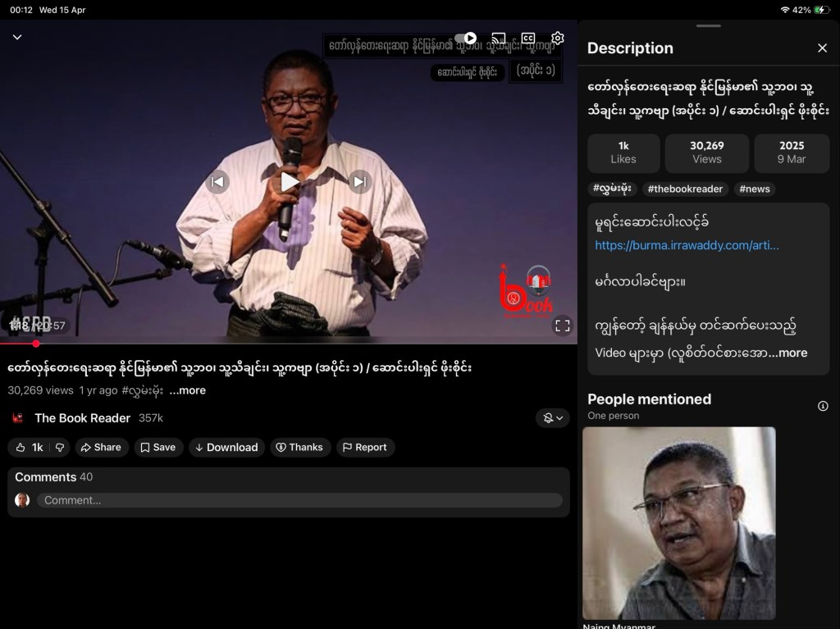Share this video
Image resolution: width=840 pixels, height=629 pixels.
click(x=101, y=447)
